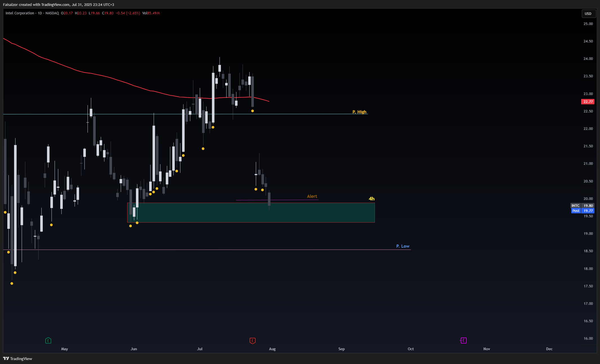
Task: Click the red 22.77 moving average price label
Action: pyautogui.click(x=588, y=102)
